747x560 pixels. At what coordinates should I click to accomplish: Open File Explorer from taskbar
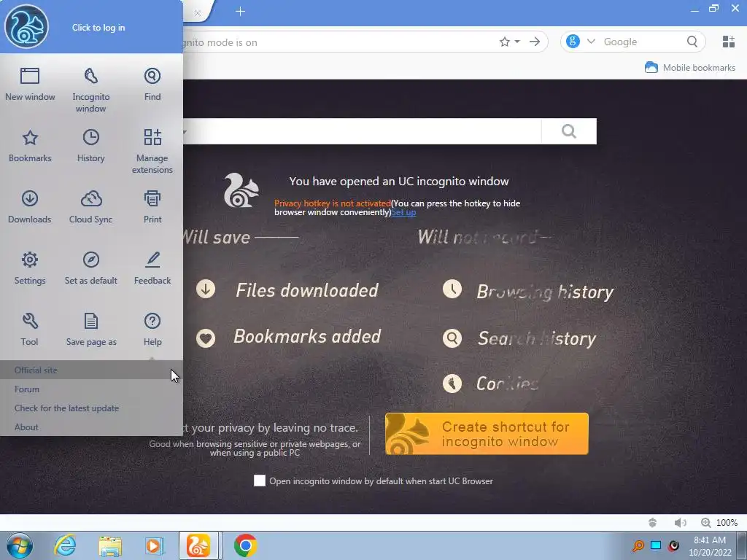(x=110, y=545)
